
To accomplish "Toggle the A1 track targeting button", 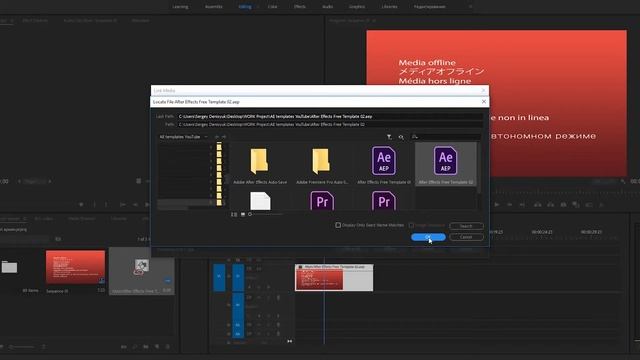I will tap(238, 305).
